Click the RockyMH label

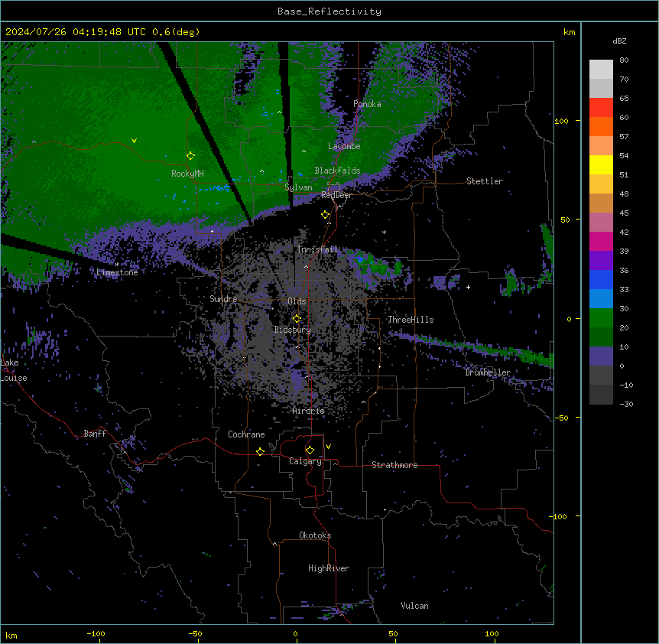pos(187,174)
